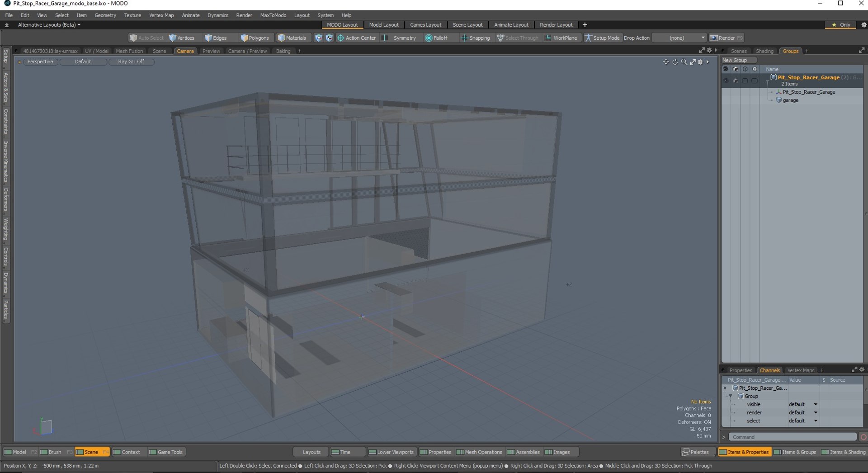Click the viewport rotate icon

point(675,62)
